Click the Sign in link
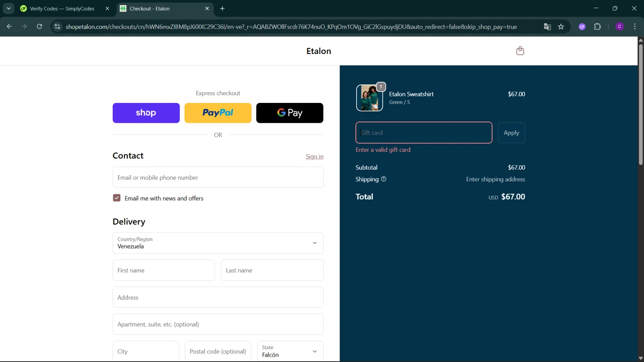644x362 pixels. coord(315,157)
